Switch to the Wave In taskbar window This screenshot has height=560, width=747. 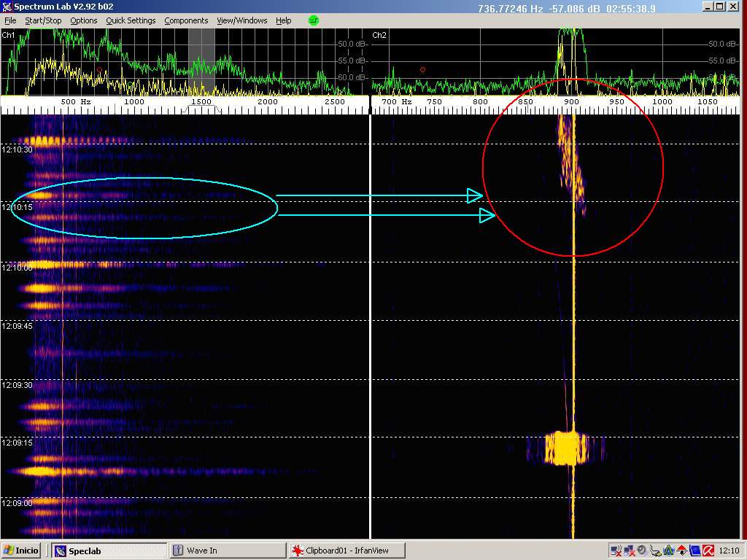point(228,551)
